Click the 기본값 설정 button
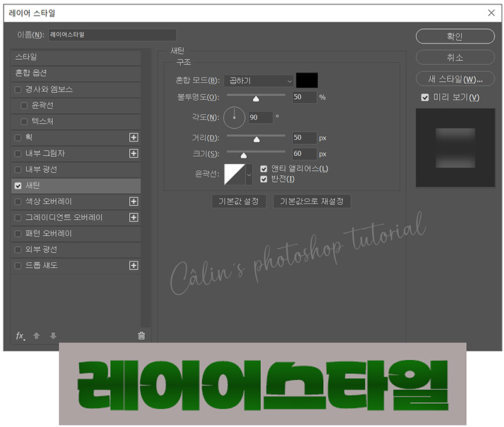Viewport: 504px width, 427px height. click(x=239, y=202)
